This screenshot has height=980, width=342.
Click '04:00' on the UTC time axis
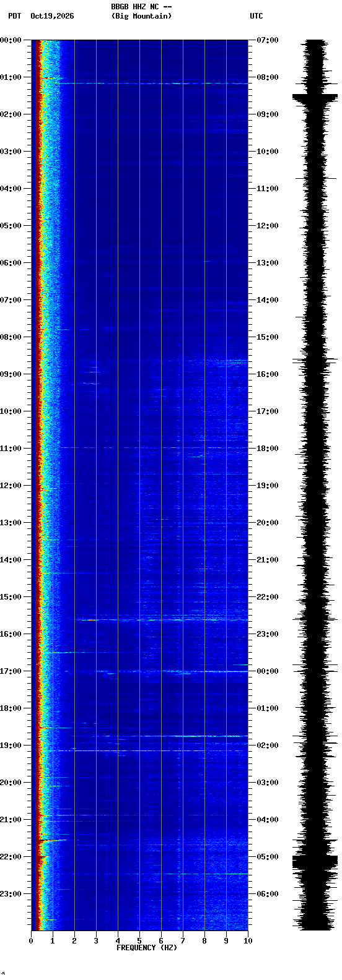pos(268,820)
